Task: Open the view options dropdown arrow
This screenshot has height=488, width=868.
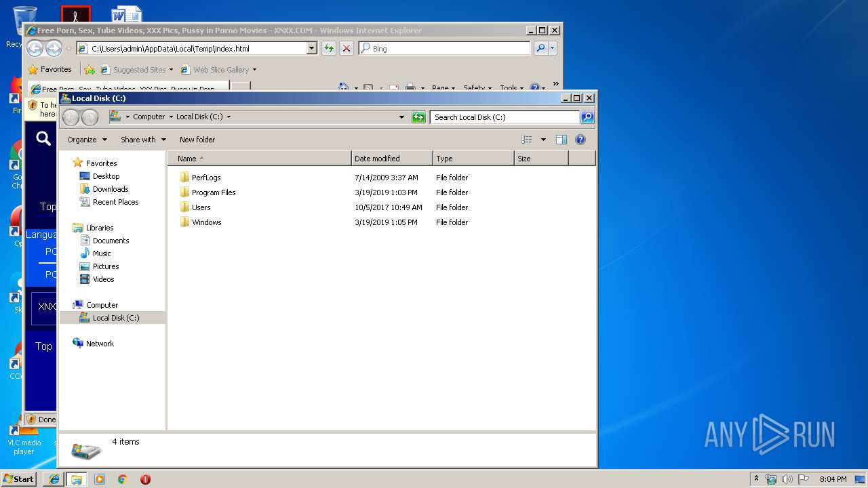Action: pyautogui.click(x=543, y=140)
